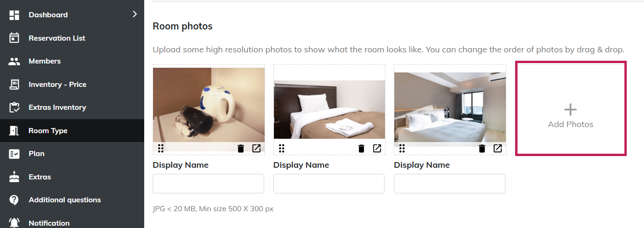This screenshot has width=644, height=228.
Task: Open Reservation List in sidebar
Action: (x=57, y=38)
